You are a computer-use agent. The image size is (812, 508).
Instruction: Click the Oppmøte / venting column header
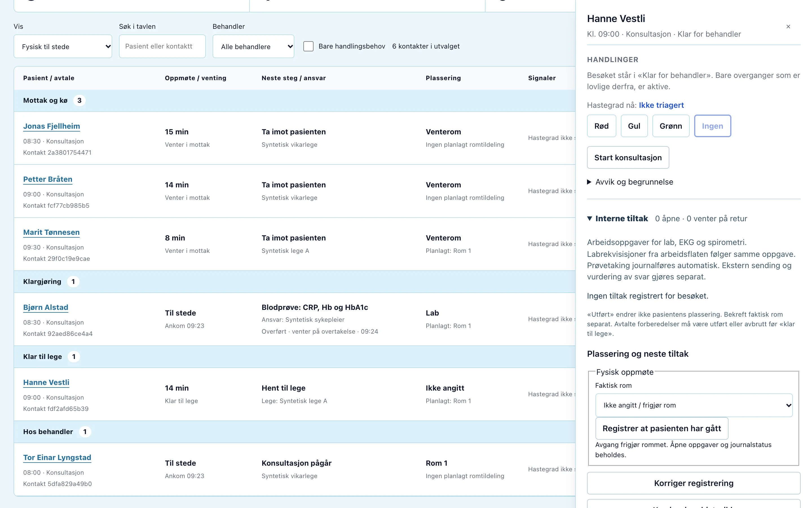(x=196, y=78)
